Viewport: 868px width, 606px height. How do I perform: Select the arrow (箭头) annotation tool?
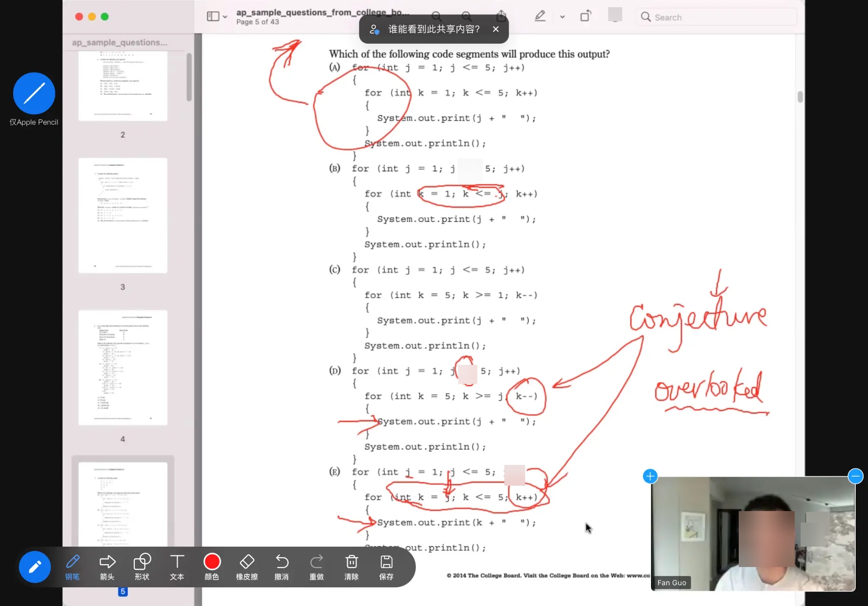pos(107,566)
